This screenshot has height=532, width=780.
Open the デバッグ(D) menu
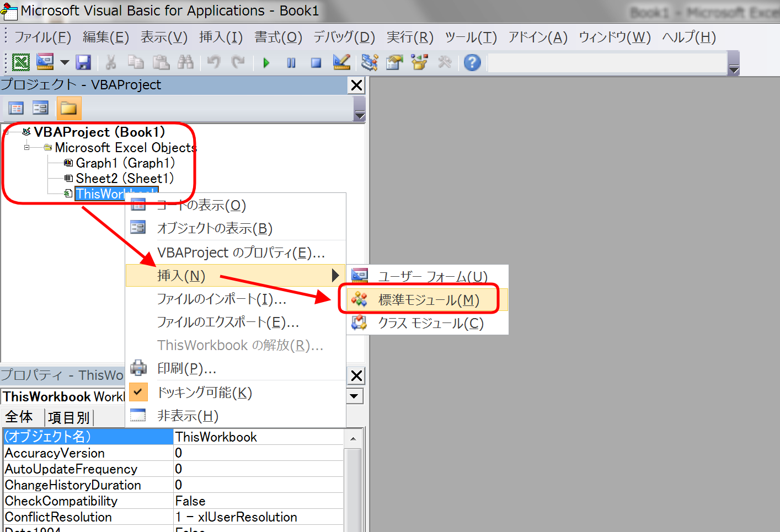(x=344, y=37)
